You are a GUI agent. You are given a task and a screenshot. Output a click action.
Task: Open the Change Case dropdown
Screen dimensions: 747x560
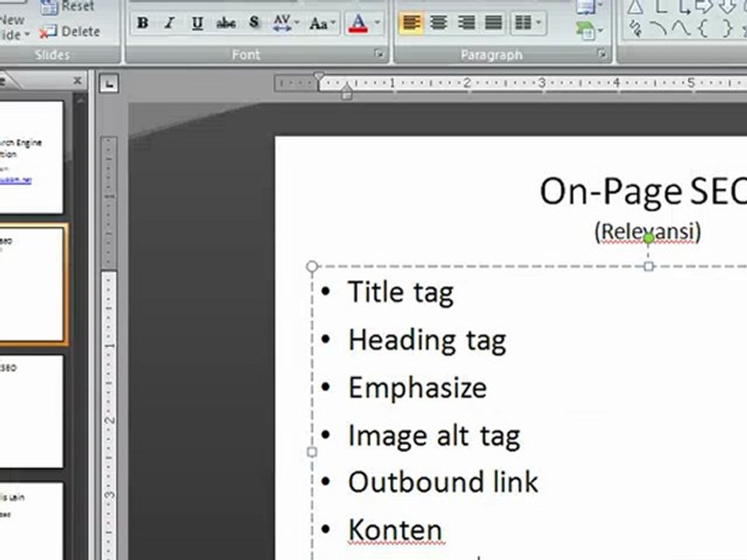tap(322, 23)
